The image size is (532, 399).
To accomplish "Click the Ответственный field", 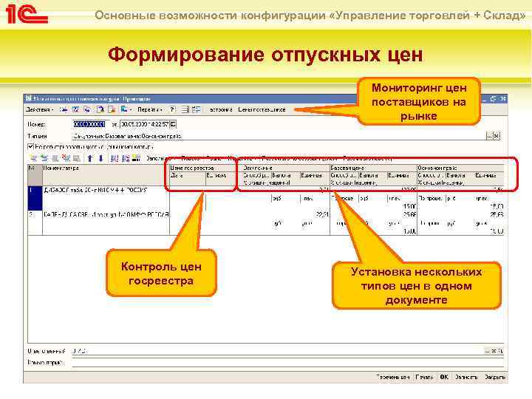I will (279, 351).
